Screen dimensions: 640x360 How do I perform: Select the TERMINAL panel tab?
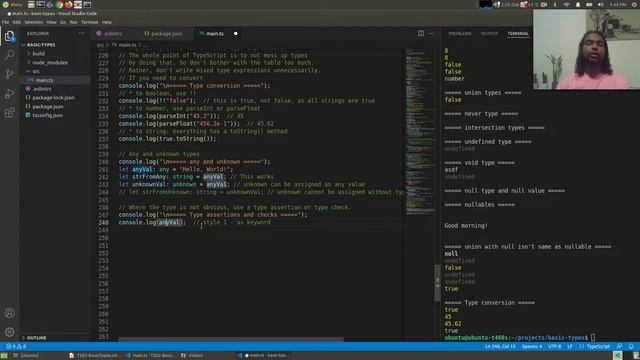tap(518, 33)
